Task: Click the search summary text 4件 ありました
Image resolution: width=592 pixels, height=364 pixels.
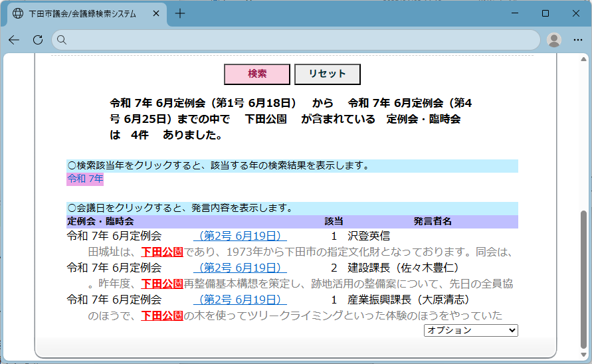Action: (177, 135)
